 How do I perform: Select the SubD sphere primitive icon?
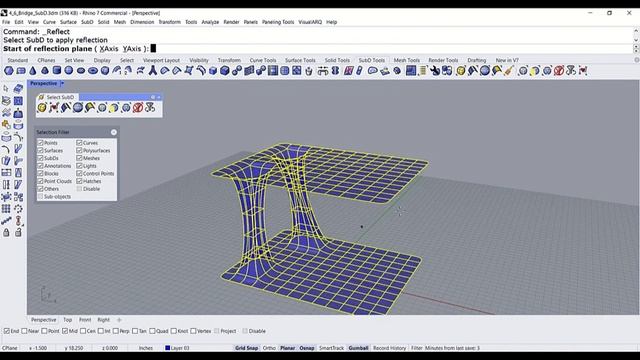click(69, 71)
